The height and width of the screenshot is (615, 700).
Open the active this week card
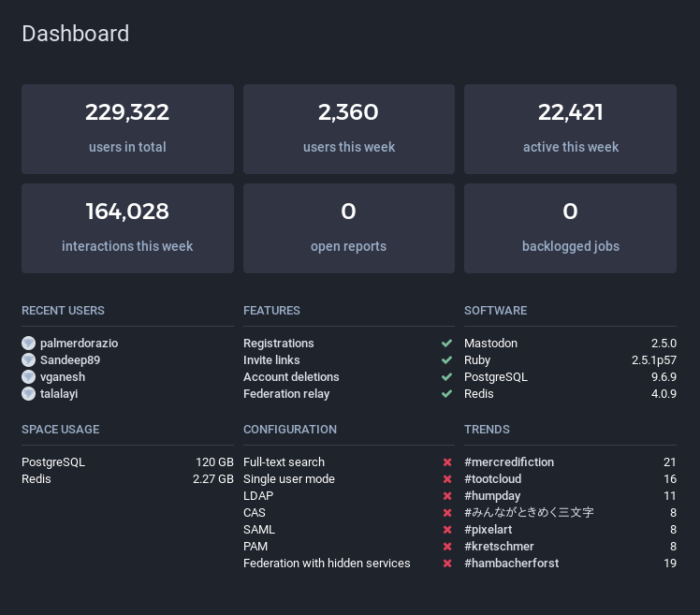(x=571, y=129)
